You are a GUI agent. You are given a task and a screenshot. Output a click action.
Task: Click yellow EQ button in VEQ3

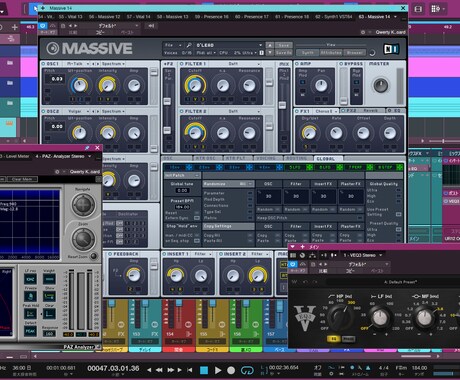point(333,339)
